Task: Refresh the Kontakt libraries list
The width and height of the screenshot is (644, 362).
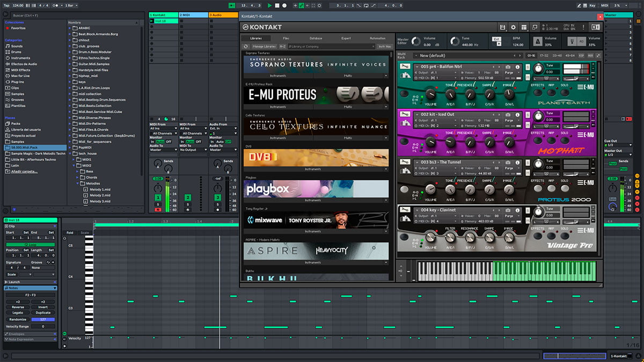Action: click(x=246, y=47)
